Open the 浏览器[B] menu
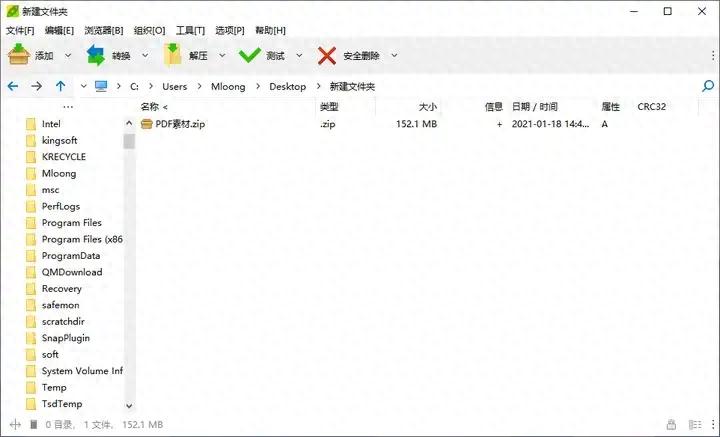This screenshot has width=720, height=437. tap(104, 31)
